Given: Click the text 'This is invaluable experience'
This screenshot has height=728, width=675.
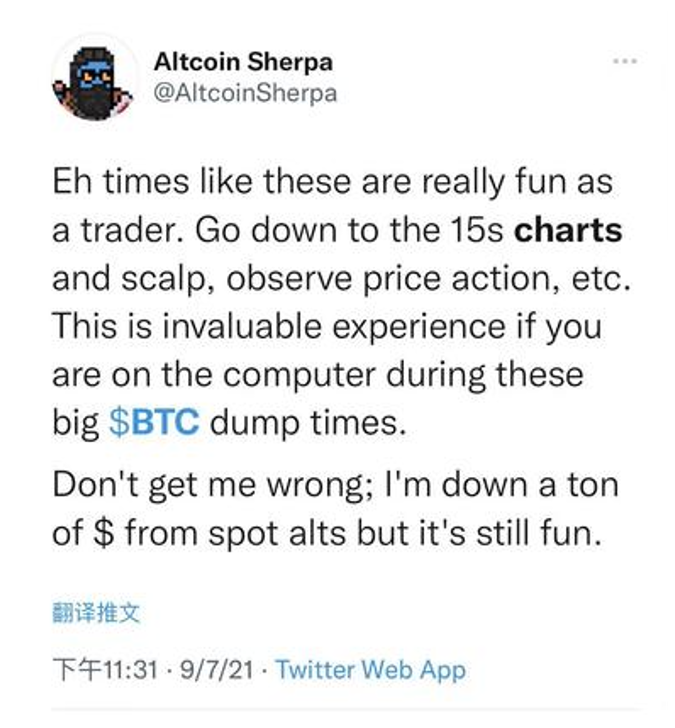Looking at the screenshot, I should tap(279, 326).
